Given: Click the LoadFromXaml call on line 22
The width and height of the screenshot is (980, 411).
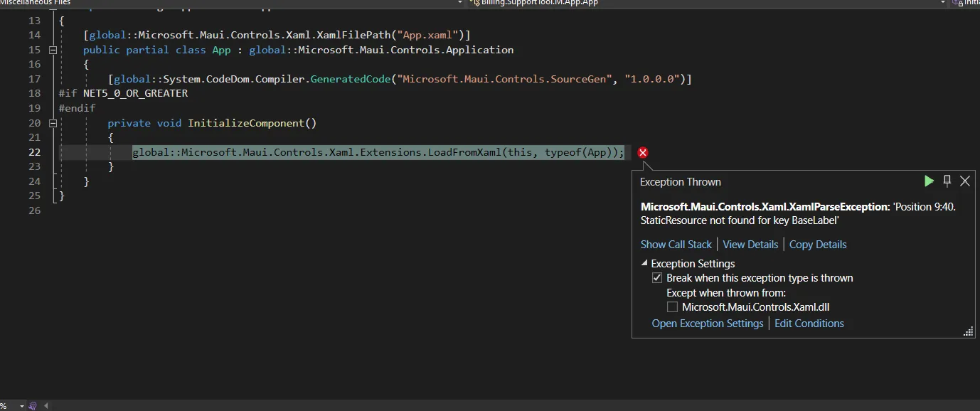Looking at the screenshot, I should click(x=464, y=152).
